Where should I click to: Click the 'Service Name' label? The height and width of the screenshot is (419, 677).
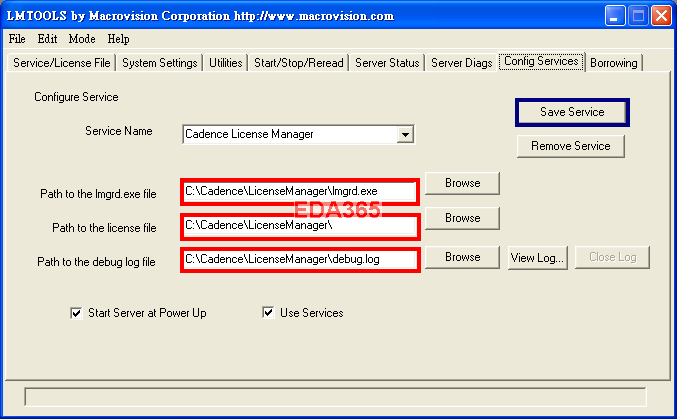coord(119,131)
